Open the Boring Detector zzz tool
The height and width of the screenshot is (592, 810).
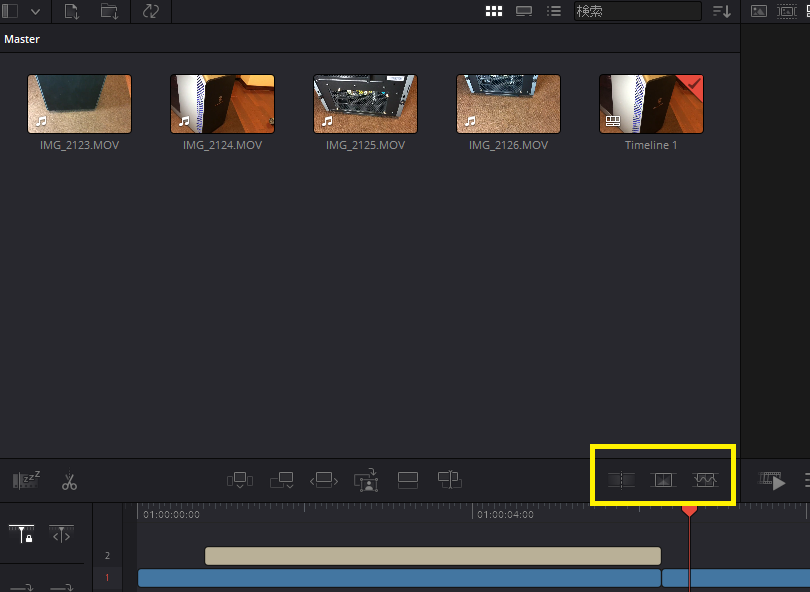pos(26,480)
